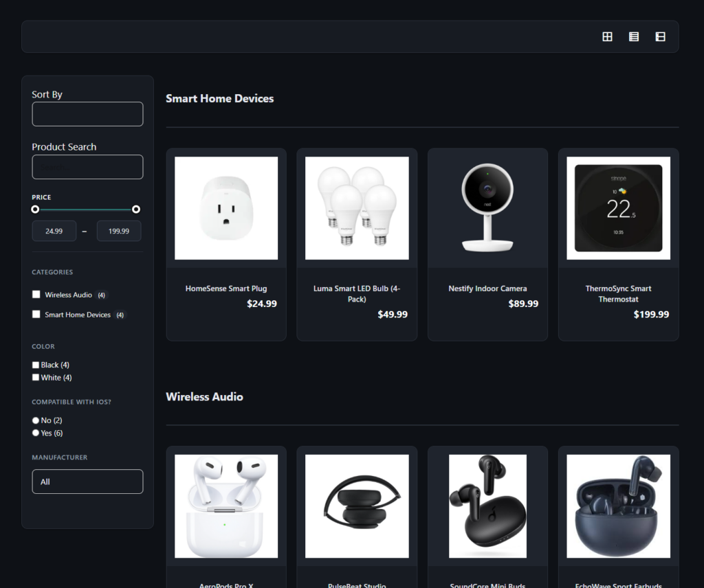Image resolution: width=704 pixels, height=588 pixels.
Task: Click the Smart Home Devices section heading
Action: [219, 99]
